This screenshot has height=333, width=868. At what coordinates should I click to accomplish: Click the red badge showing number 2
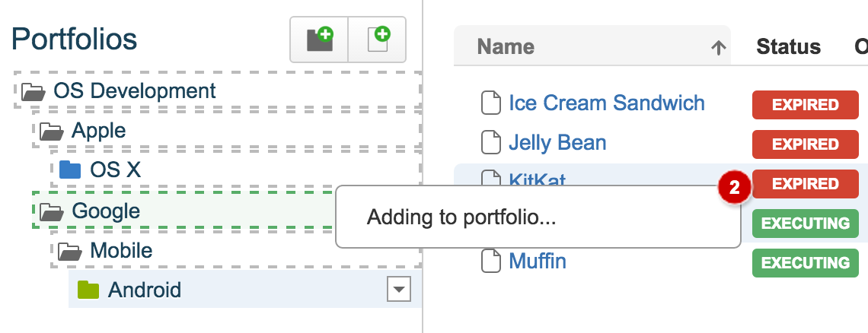(735, 189)
